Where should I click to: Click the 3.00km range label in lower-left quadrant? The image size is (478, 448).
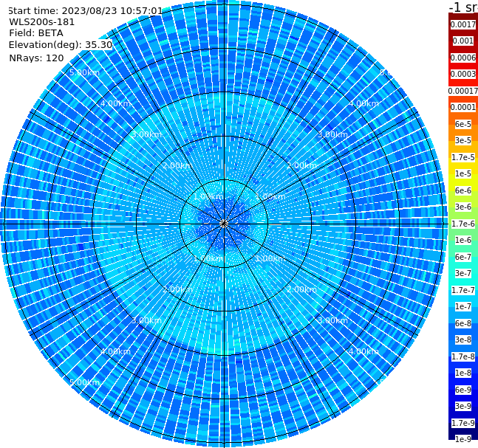coord(146,320)
